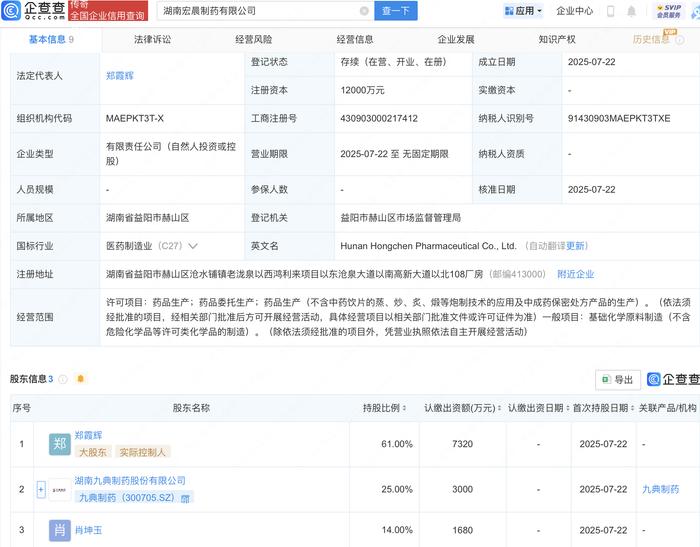Switch to the 企业发展 tab
This screenshot has width=700, height=547.
pyautogui.click(x=456, y=39)
